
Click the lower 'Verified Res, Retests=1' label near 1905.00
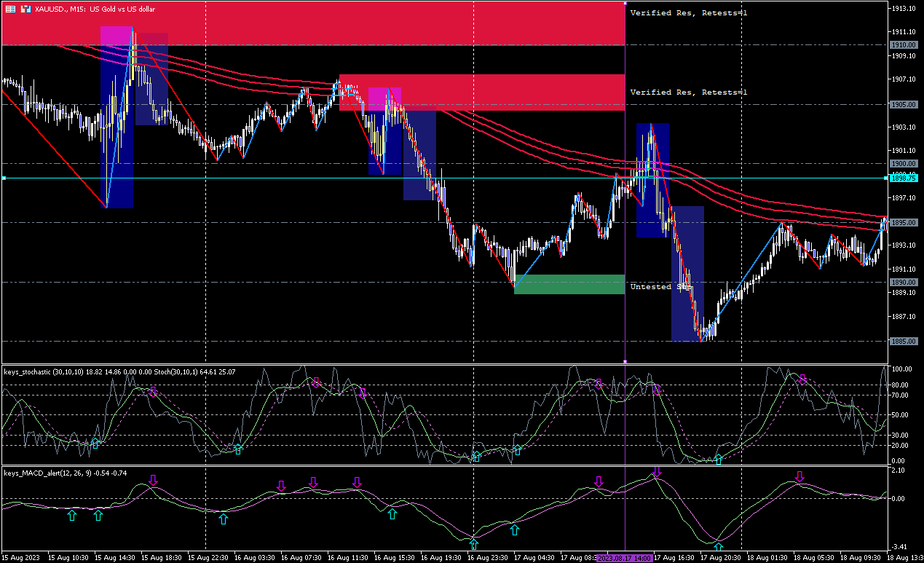pyautogui.click(x=689, y=92)
